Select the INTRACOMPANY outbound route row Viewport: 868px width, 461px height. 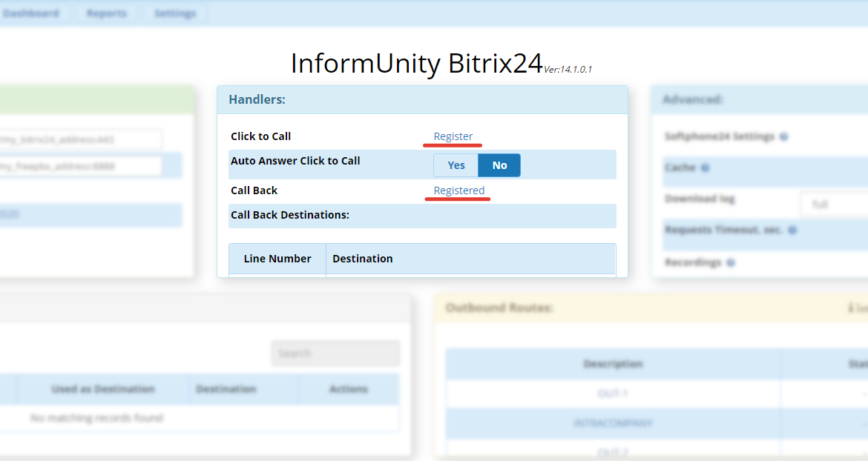point(657,423)
